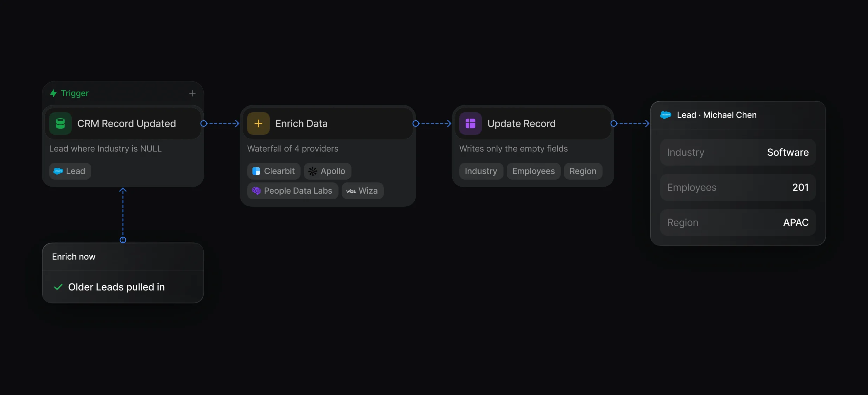Click the Apollo starburst logo icon
This screenshot has height=395, width=868.
click(x=313, y=171)
